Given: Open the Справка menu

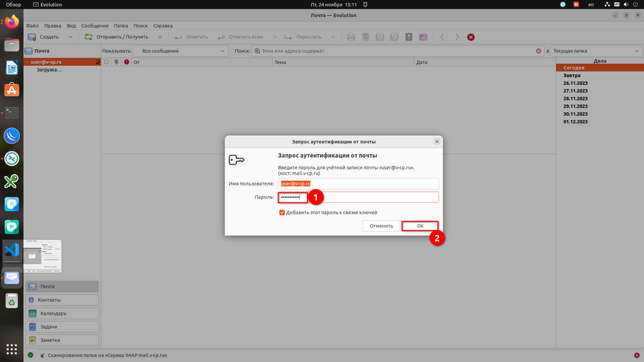Looking at the screenshot, I should pyautogui.click(x=163, y=26).
